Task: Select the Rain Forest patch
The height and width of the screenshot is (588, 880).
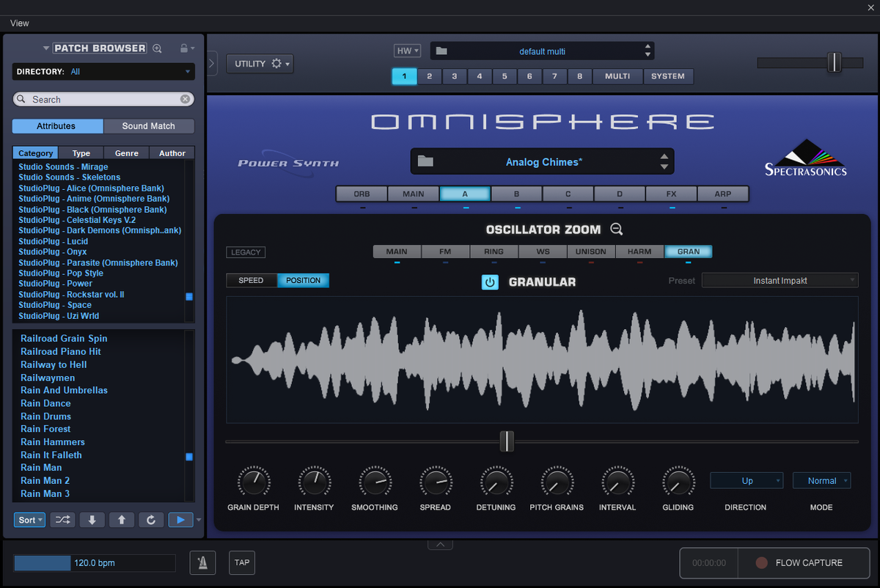Action: pos(45,429)
